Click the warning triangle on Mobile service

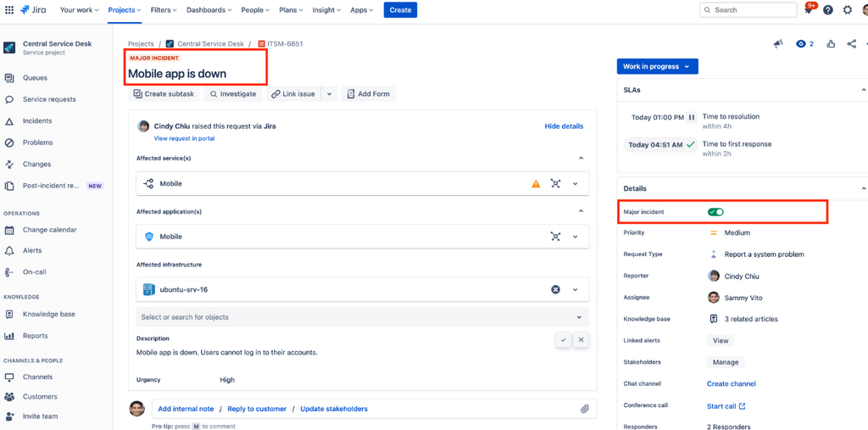coord(536,184)
